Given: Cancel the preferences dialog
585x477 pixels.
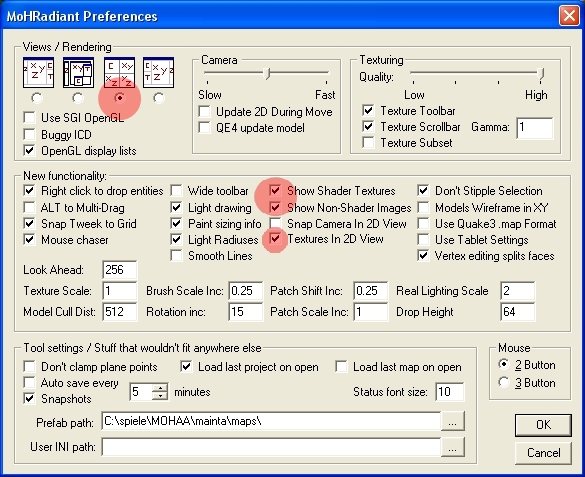Looking at the screenshot, I should click(543, 453).
